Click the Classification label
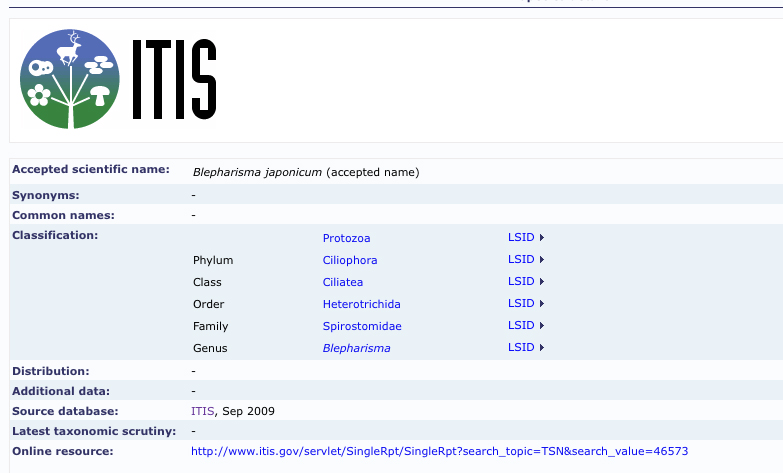 55,235
